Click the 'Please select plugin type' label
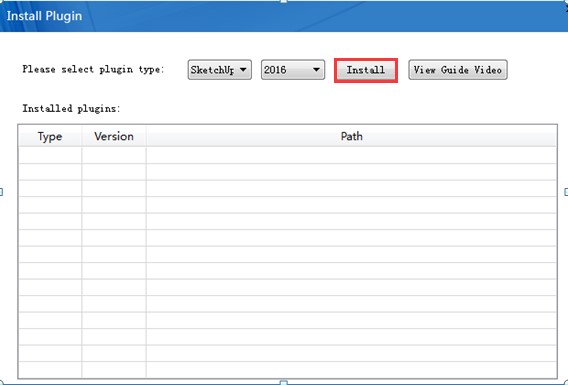568x385 pixels. coord(93,69)
